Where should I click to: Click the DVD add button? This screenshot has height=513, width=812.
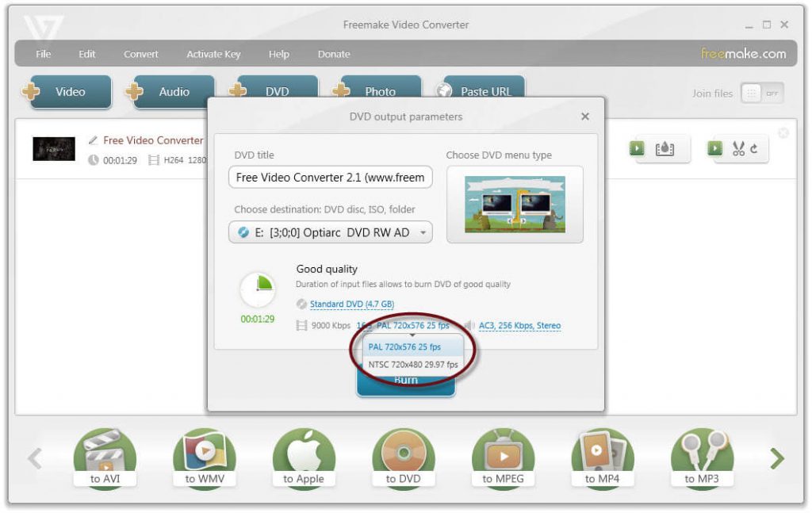(277, 88)
